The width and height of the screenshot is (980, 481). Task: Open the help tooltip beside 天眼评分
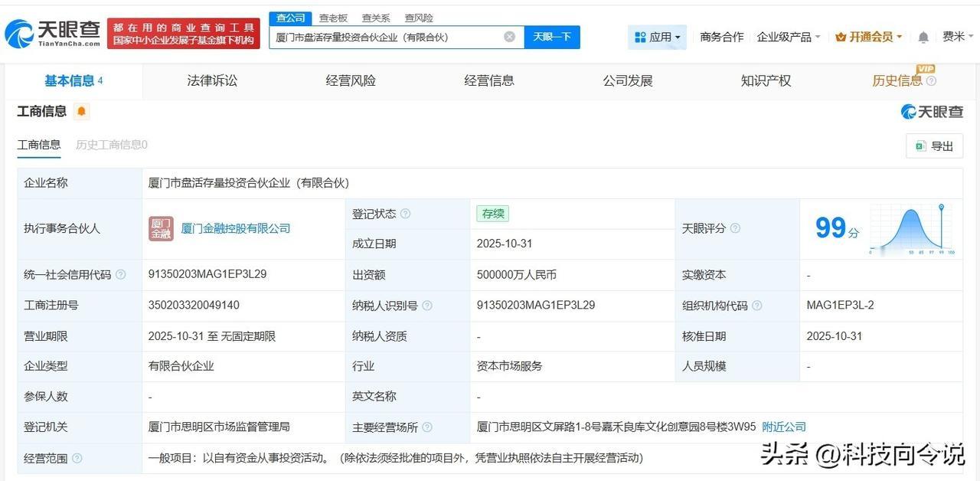click(734, 228)
